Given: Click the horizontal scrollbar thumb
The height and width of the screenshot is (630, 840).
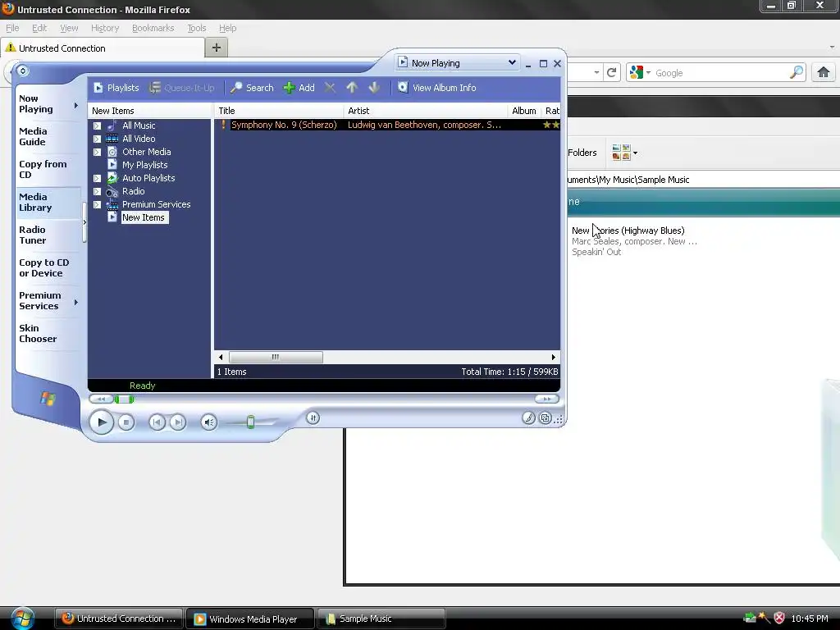Looking at the screenshot, I should 276,358.
